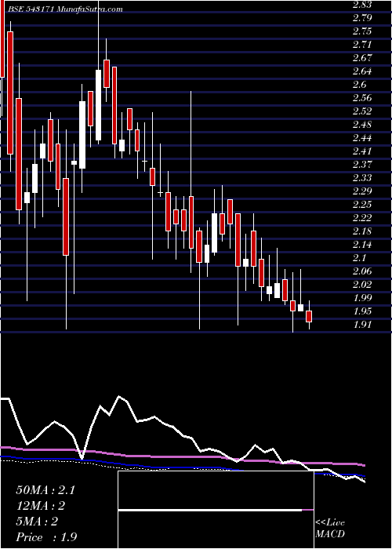392x549 pixels.
Task: Click the 2.6 price axis label
Action: point(358,85)
